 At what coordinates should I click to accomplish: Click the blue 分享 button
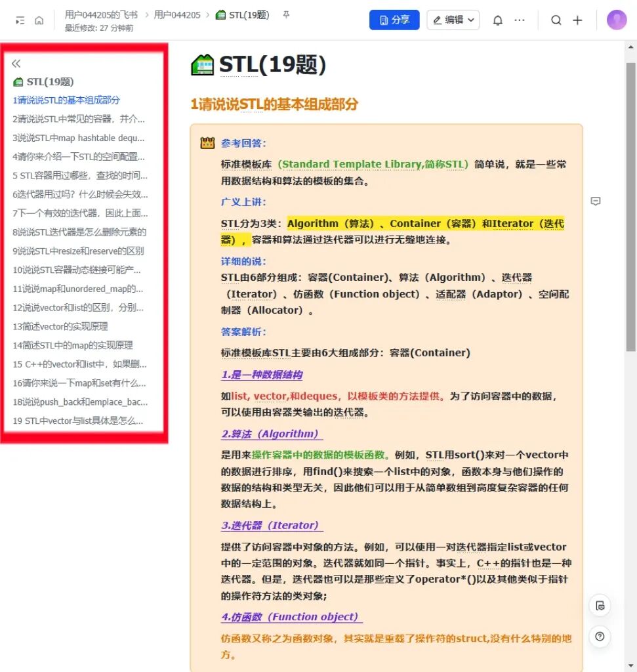click(394, 20)
